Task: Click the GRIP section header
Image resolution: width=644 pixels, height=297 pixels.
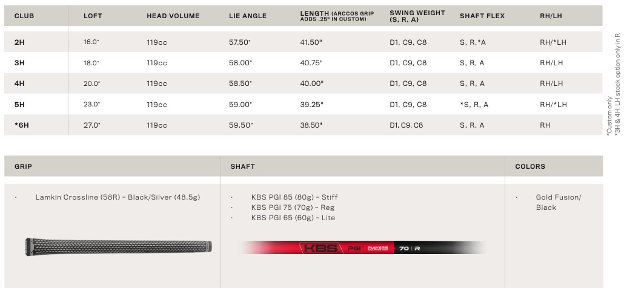Action: pos(23,166)
